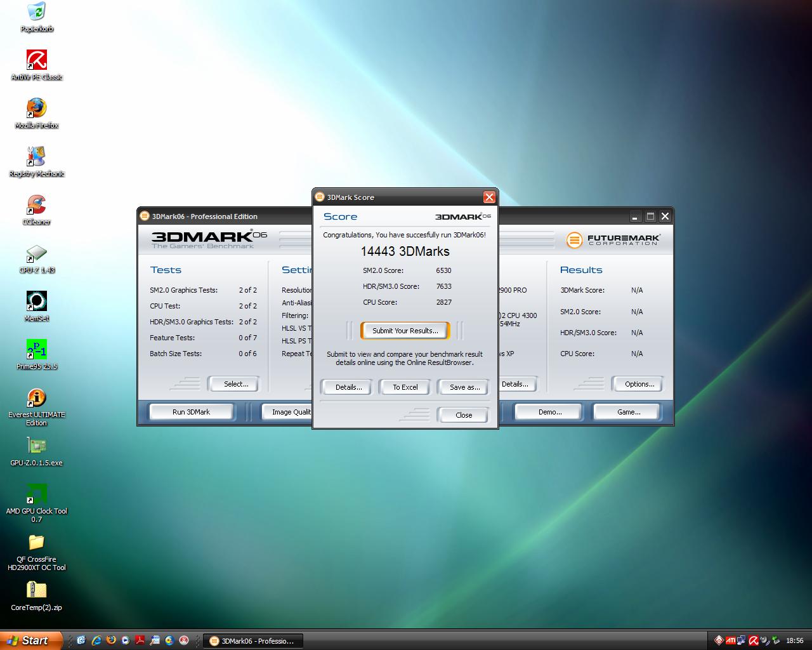Click the volume speaker tray icon
Viewport: 812px width, 650px height.
click(765, 640)
